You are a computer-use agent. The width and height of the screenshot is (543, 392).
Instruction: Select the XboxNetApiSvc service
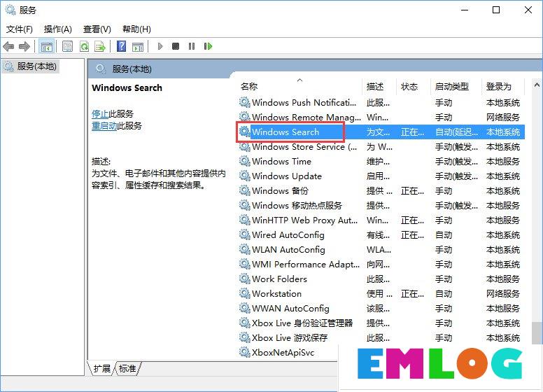[283, 353]
